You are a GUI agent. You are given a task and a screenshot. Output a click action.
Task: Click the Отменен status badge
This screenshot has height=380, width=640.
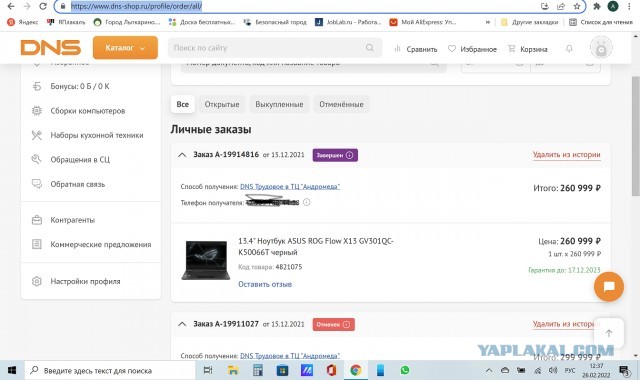coord(333,324)
